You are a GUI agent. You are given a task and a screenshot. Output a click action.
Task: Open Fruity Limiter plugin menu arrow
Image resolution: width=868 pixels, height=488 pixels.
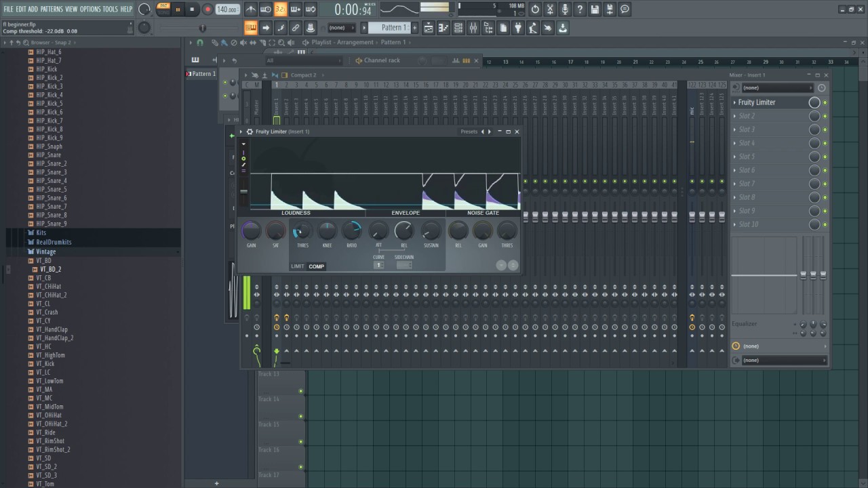pyautogui.click(x=241, y=131)
